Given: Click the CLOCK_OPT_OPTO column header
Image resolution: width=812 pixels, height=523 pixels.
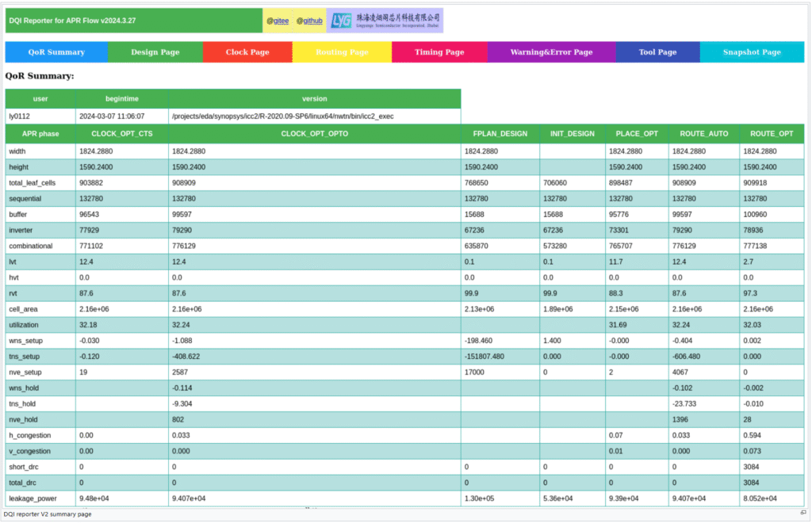Looking at the screenshot, I should pyautogui.click(x=314, y=134).
